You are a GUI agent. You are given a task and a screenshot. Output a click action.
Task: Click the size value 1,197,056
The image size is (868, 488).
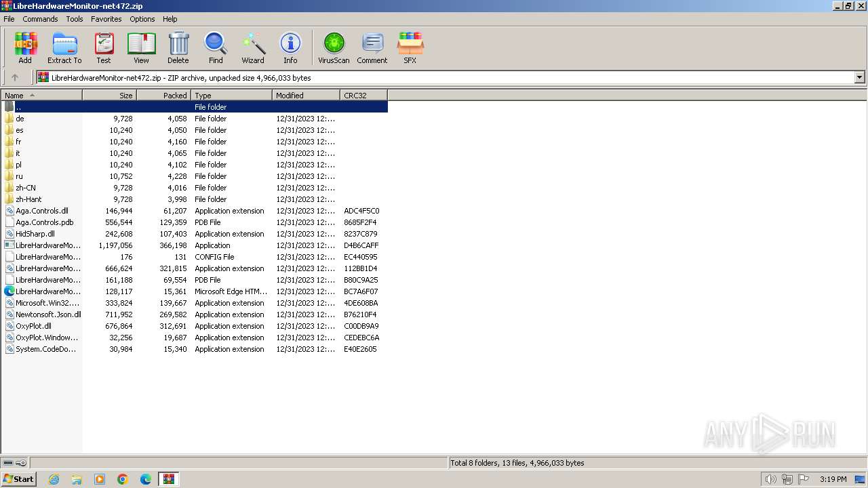coord(115,245)
